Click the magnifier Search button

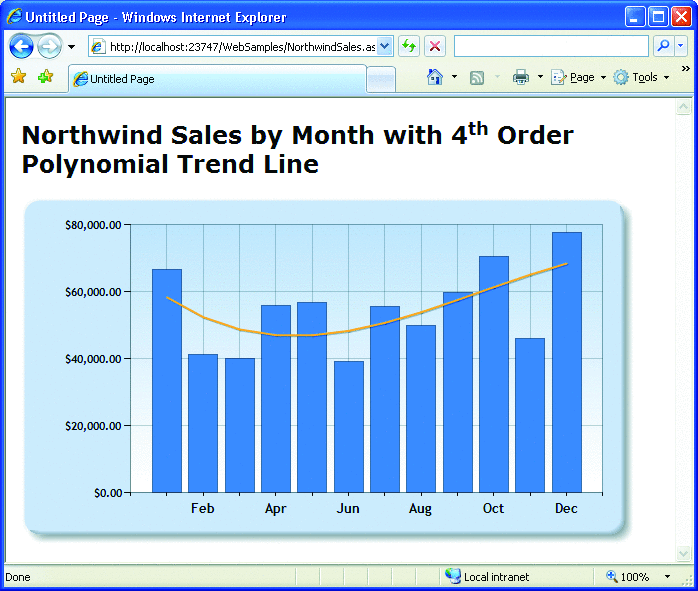(663, 46)
